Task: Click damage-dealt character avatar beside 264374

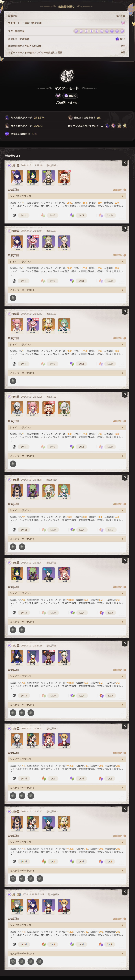Action: point(7,118)
